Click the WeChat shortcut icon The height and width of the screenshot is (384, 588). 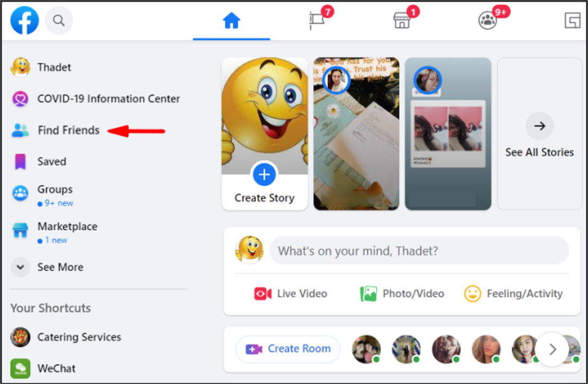[x=20, y=369]
